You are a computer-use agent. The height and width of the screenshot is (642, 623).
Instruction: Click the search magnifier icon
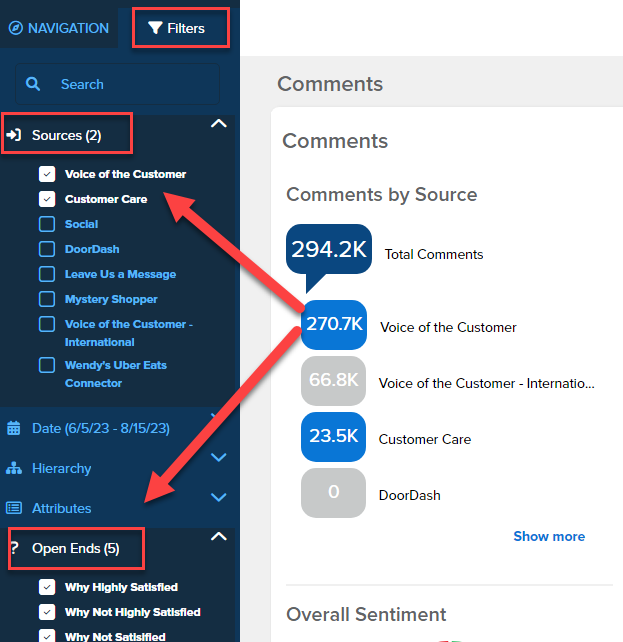[33, 85]
